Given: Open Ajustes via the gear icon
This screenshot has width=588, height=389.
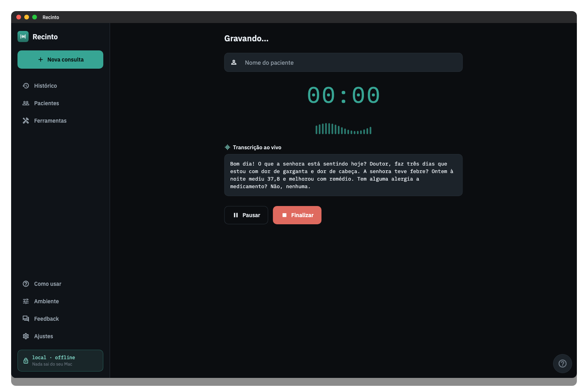Looking at the screenshot, I should point(26,336).
